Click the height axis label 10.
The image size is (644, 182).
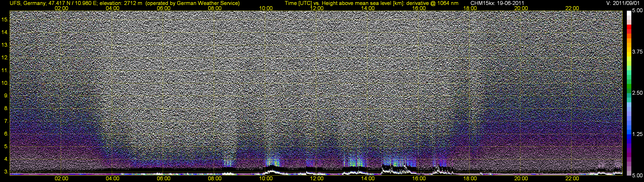[x=5, y=83]
